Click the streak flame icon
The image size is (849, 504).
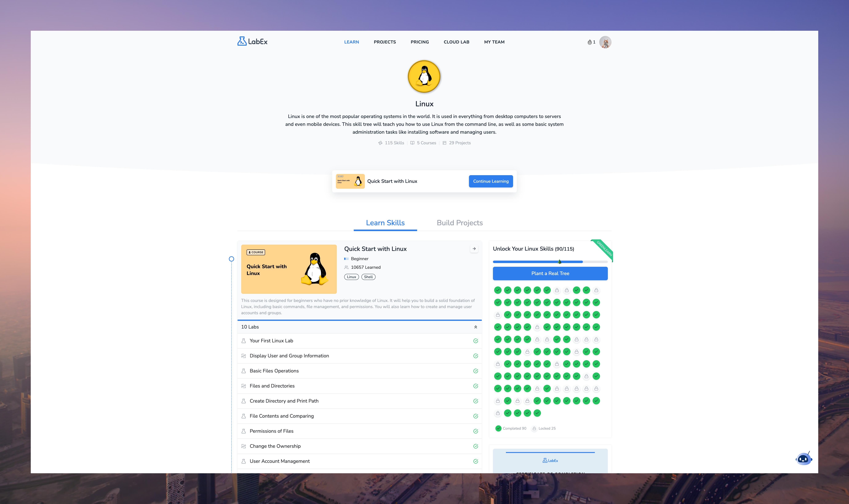[x=589, y=42]
